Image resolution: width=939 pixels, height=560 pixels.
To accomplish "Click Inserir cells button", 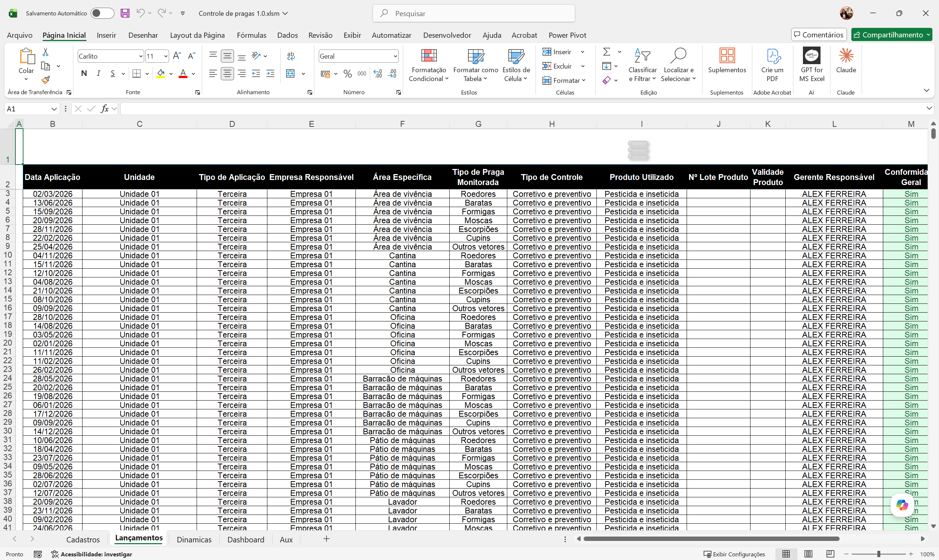I will [x=557, y=52].
